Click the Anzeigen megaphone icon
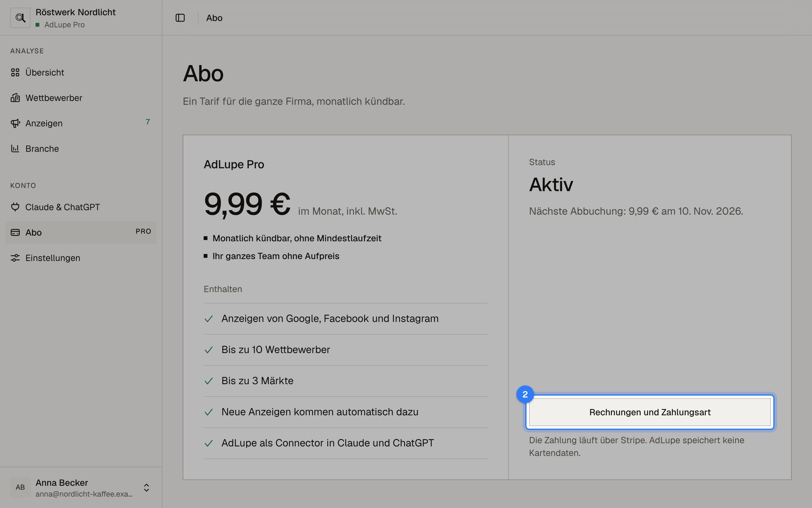This screenshot has width=812, height=508. [15, 123]
